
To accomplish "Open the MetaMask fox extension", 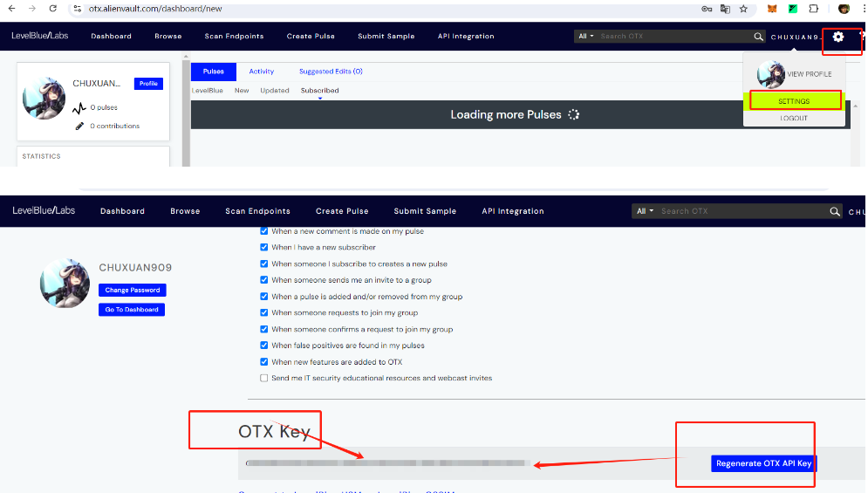I will coord(772,9).
